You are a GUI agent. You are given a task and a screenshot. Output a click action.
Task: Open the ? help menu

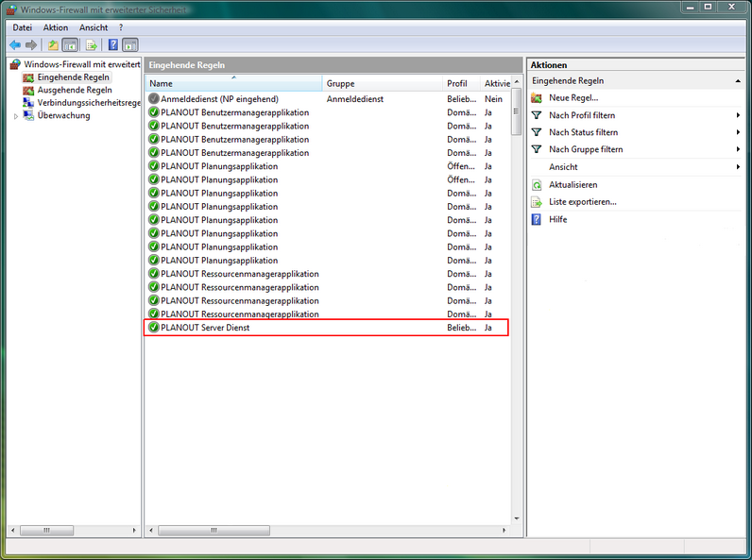pos(121,27)
